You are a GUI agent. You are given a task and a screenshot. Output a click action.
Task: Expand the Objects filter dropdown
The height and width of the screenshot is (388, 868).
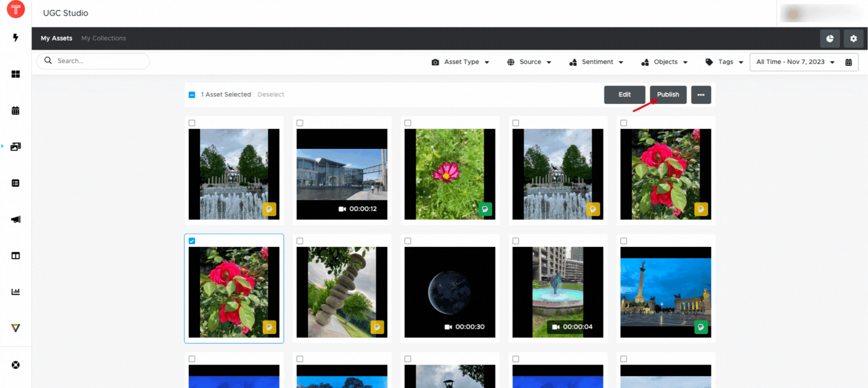665,62
